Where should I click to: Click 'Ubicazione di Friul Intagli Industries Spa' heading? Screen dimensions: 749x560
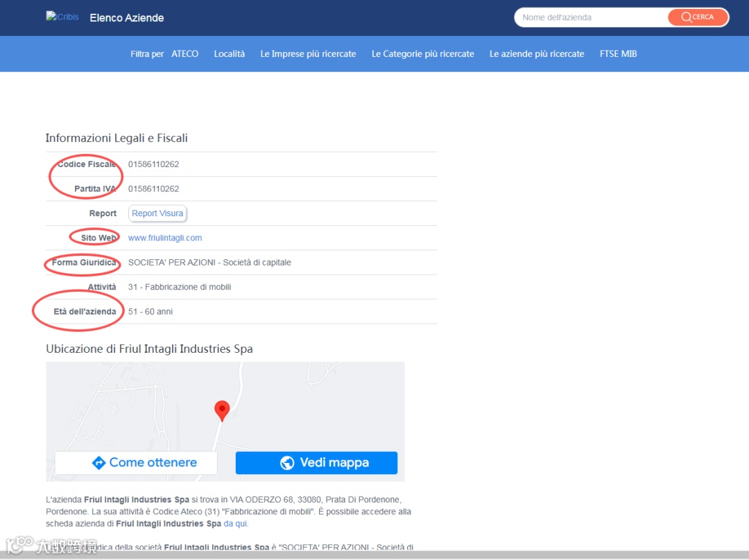(x=149, y=349)
